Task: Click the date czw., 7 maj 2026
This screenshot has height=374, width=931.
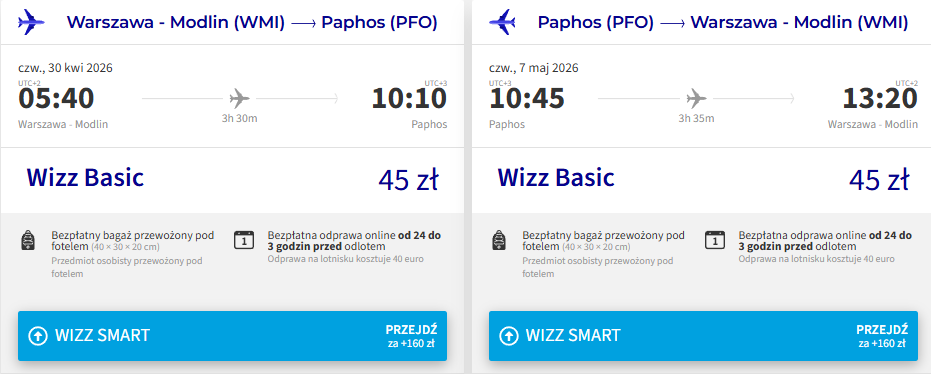Action: (533, 68)
